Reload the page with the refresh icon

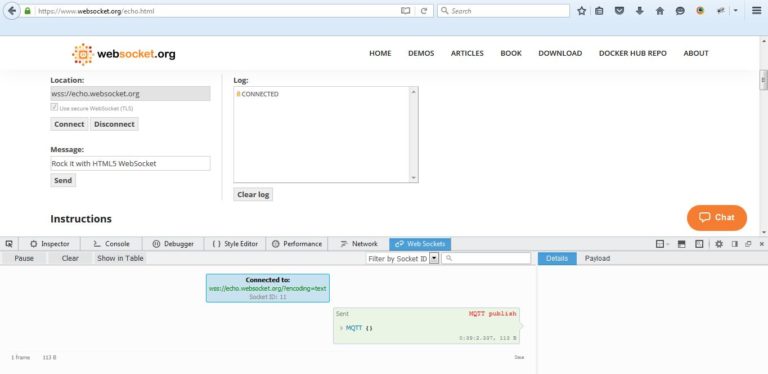point(424,11)
